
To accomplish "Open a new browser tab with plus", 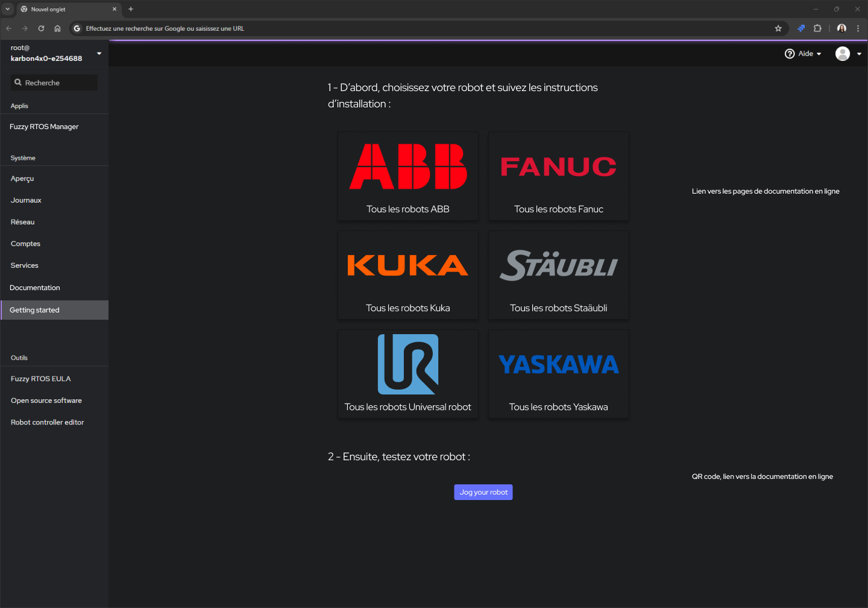I will (x=131, y=9).
